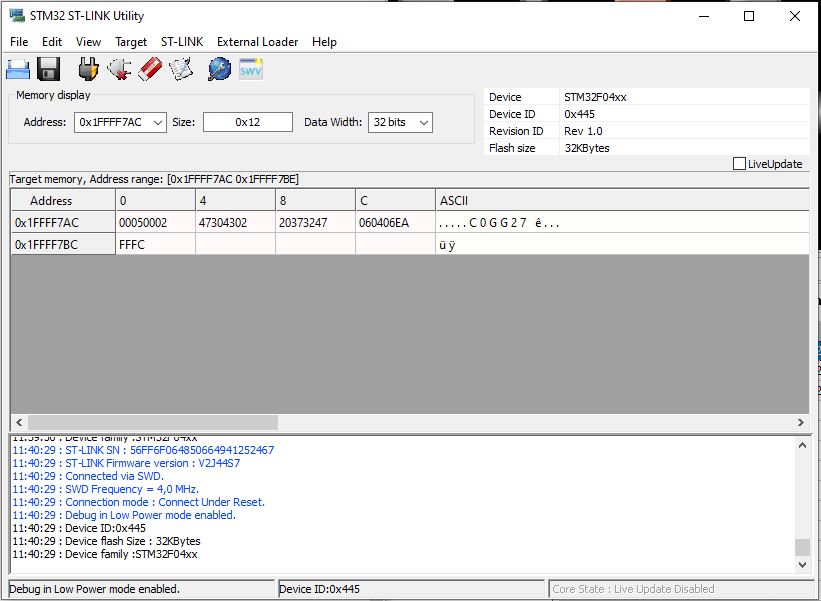This screenshot has height=601, width=821.
Task: Click the log panel scroll up arrow
Action: coord(802,446)
